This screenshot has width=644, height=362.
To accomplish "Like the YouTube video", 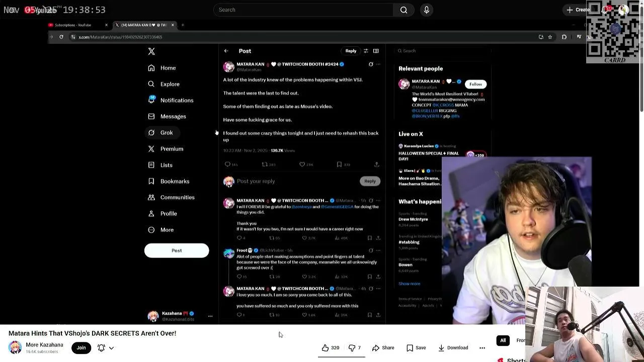I will [x=330, y=347].
